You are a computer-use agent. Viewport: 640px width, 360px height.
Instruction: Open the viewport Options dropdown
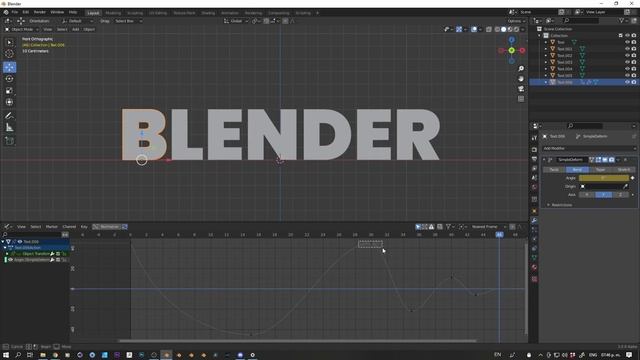(x=516, y=21)
